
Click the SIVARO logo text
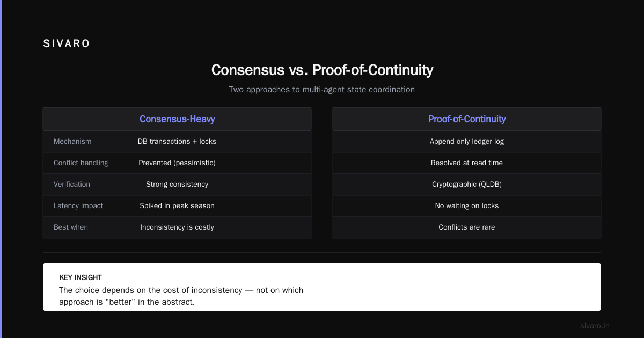(x=67, y=44)
